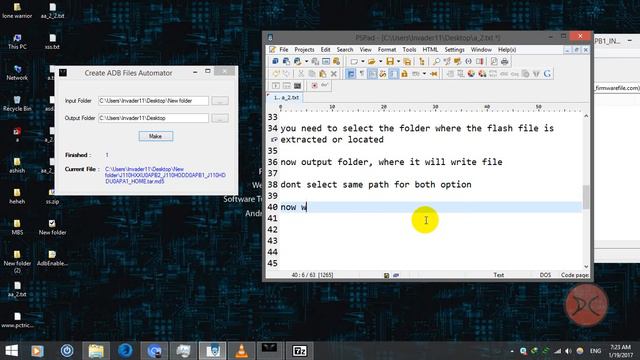Image resolution: width=640 pixels, height=360 pixels.
Task: Click the Output Folder path field
Action: point(153,118)
